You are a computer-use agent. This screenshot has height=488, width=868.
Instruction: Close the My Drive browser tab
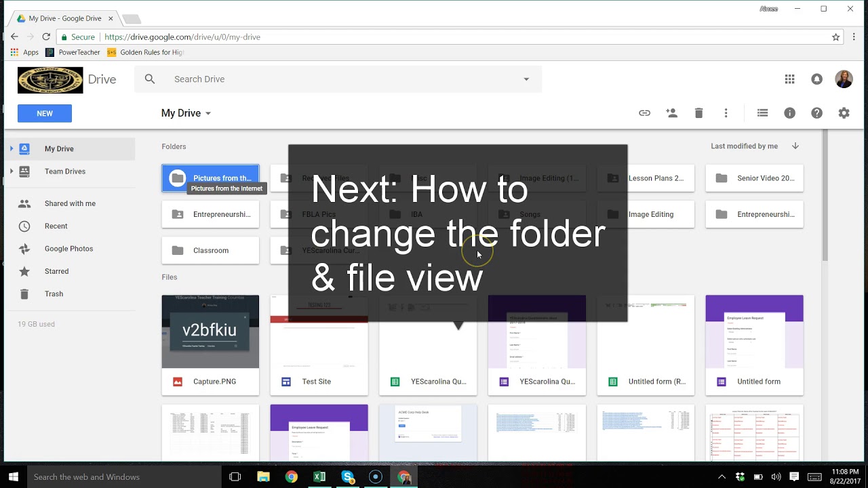point(111,18)
